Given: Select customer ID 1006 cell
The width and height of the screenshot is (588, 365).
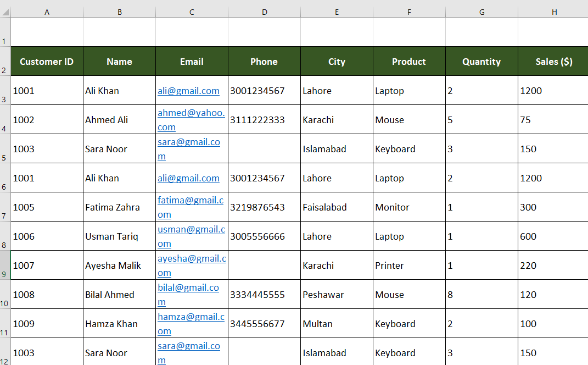Looking at the screenshot, I should [x=47, y=236].
